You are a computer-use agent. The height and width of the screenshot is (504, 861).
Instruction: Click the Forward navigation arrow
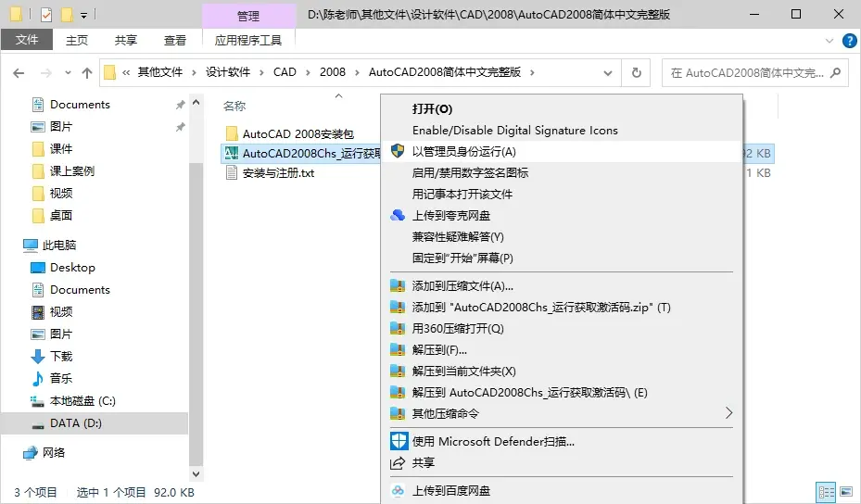pyautogui.click(x=46, y=72)
